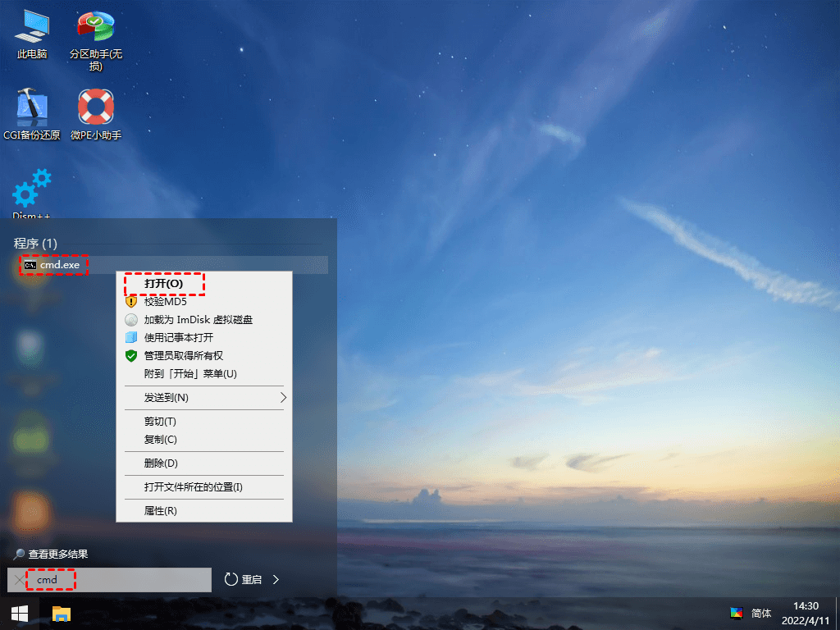Click the green shield icon beside 管理员取得所有权
The image size is (840, 630).
131,356
